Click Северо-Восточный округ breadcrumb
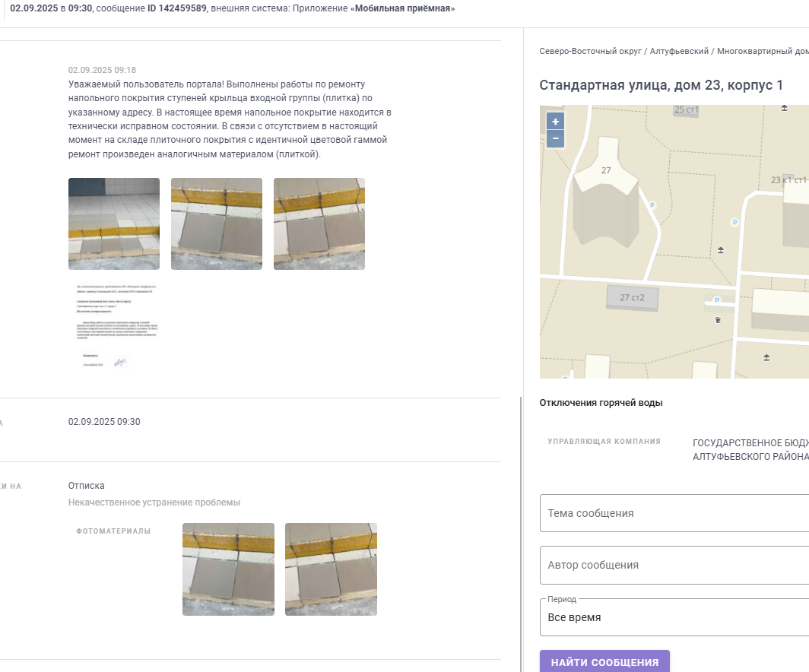 (x=590, y=51)
